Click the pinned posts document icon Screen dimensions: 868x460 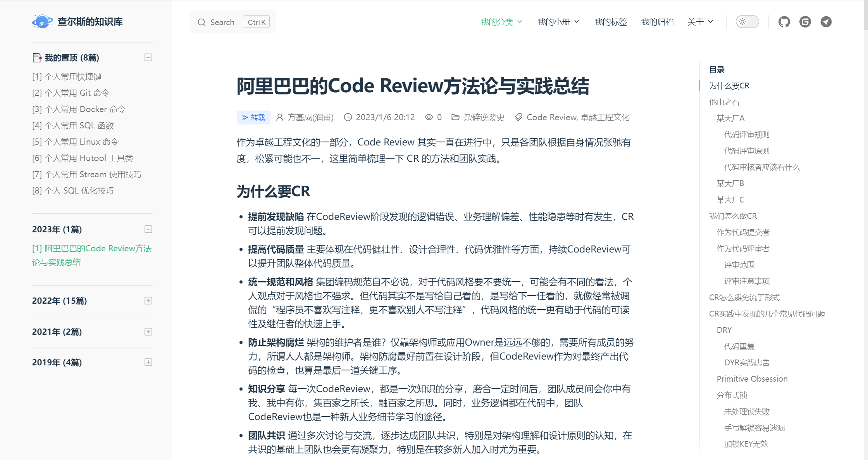coord(37,58)
